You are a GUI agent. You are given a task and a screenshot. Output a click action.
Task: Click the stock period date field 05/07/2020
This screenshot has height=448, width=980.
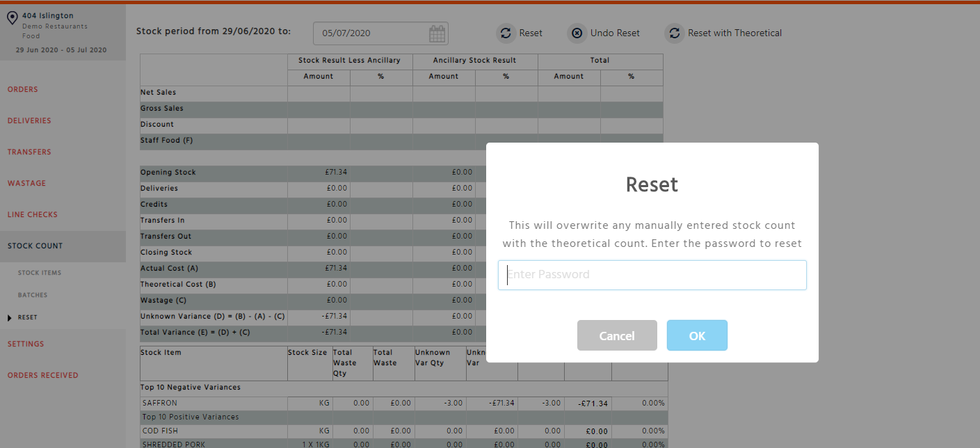[x=380, y=33]
